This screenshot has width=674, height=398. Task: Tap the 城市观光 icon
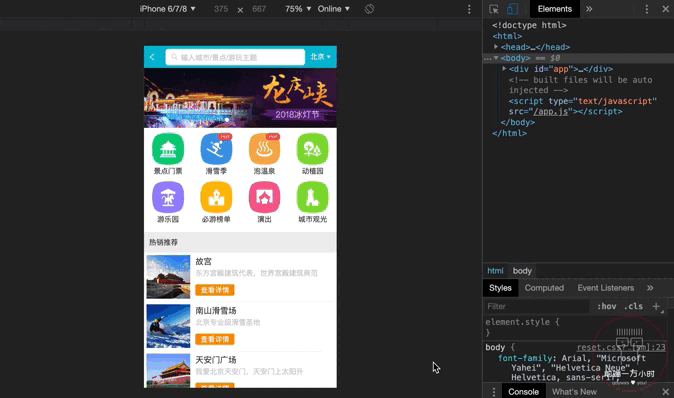pos(312,197)
